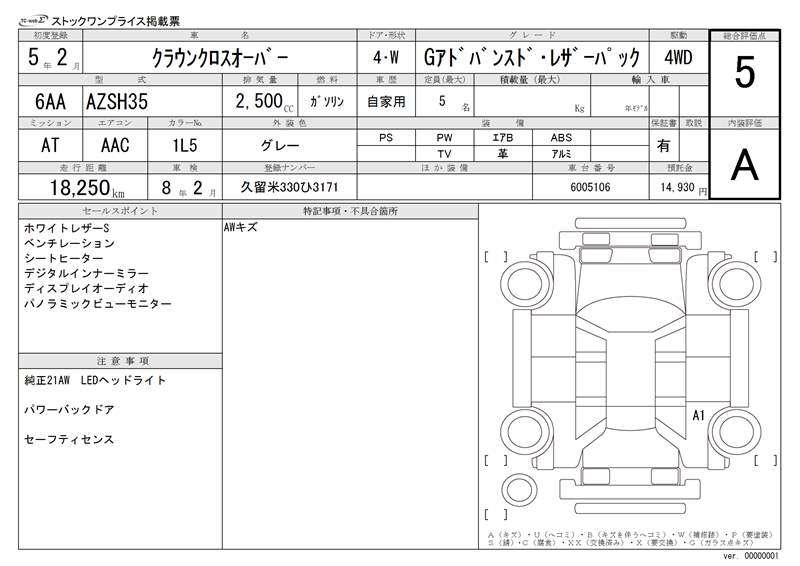Screen dimensions: 800x566
Task: Click the TC-web logo at top left
Action: click(x=34, y=21)
